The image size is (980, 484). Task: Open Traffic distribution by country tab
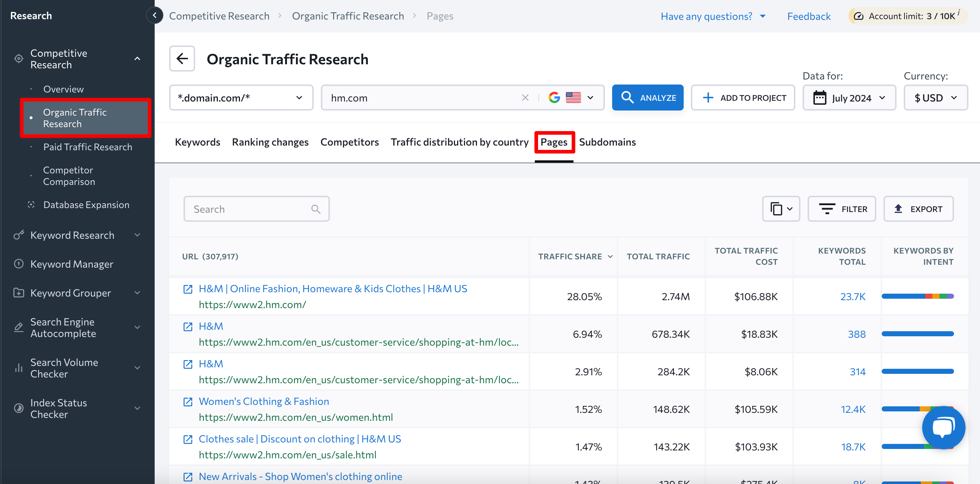460,142
